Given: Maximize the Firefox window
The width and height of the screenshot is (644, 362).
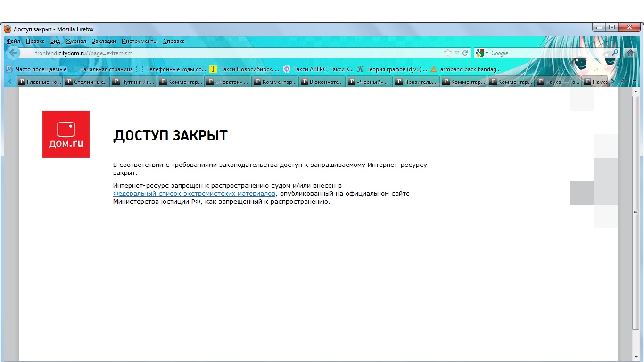Looking at the screenshot, I should tap(612, 27).
